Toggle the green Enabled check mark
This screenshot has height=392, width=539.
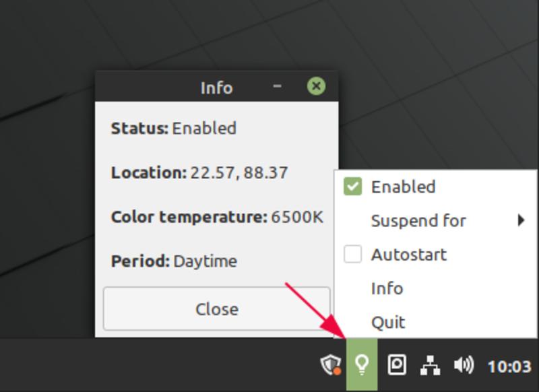pyautogui.click(x=351, y=187)
